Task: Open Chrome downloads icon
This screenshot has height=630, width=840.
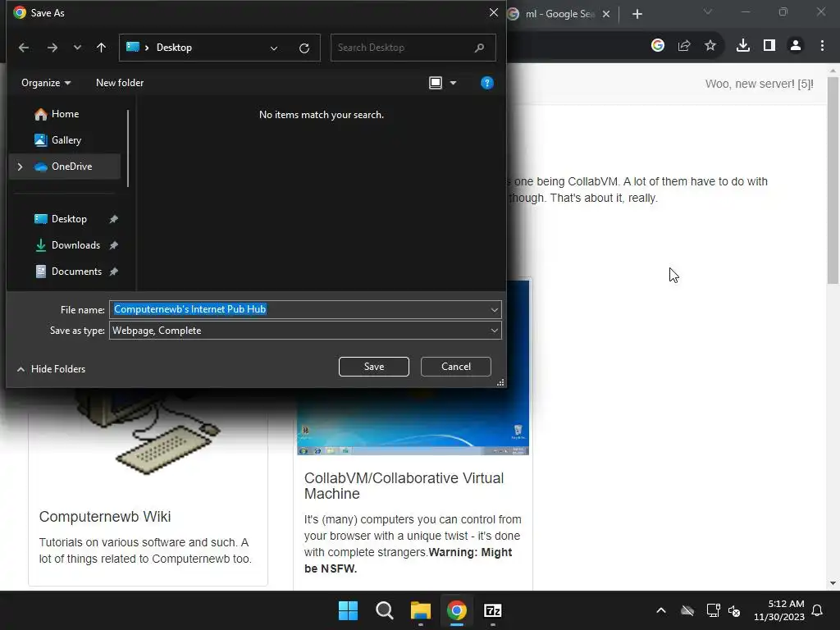Action: (x=743, y=46)
